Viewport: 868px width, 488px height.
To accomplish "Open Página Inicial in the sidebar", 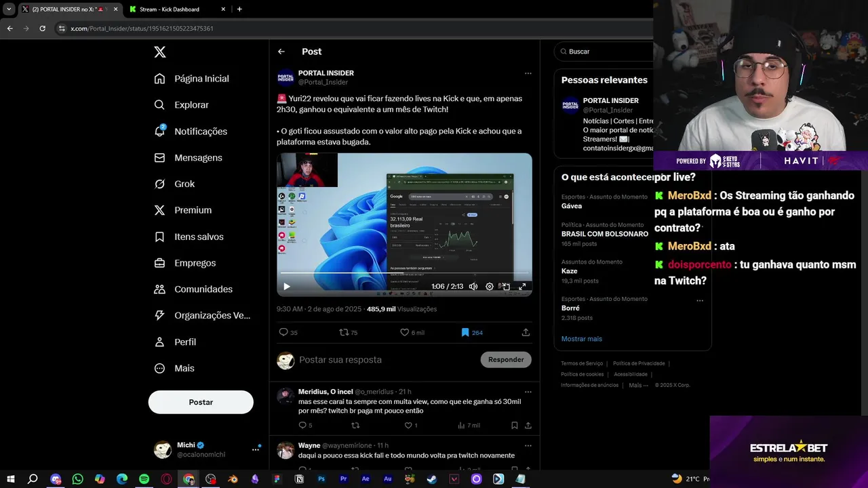I will pos(192,79).
